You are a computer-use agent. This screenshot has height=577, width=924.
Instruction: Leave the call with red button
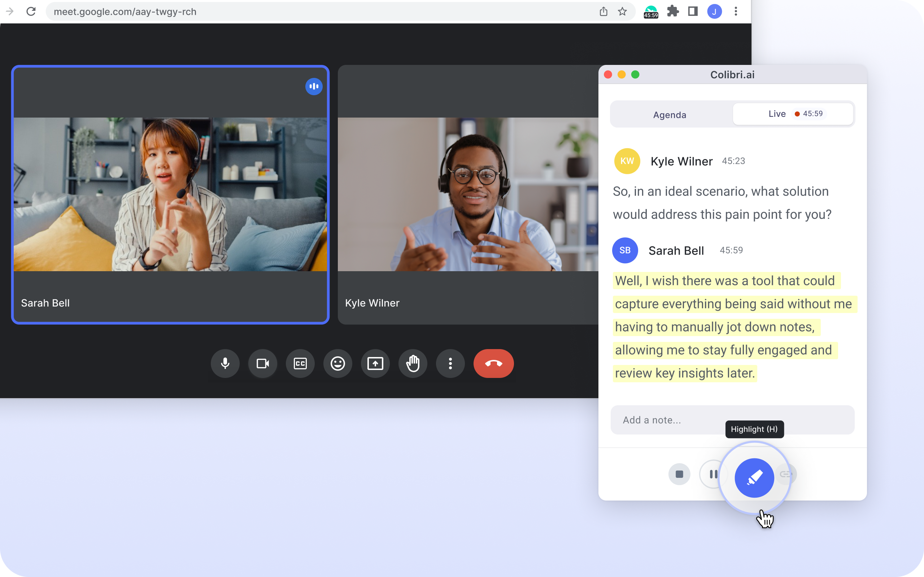click(x=493, y=363)
